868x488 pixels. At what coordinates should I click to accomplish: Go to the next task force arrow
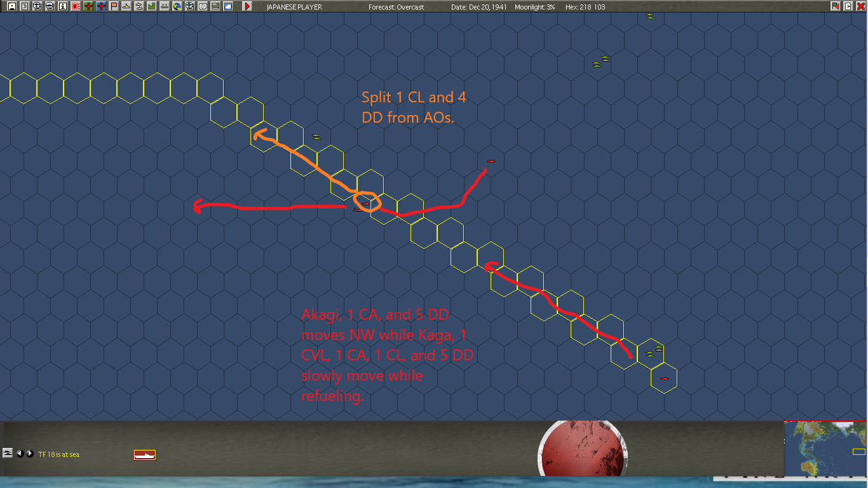pyautogui.click(x=29, y=454)
